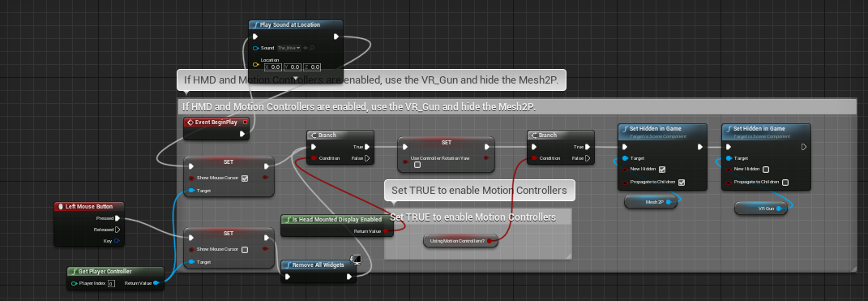Click the browse-to-asset magnifier icon beside Sound

pyautogui.click(x=312, y=48)
